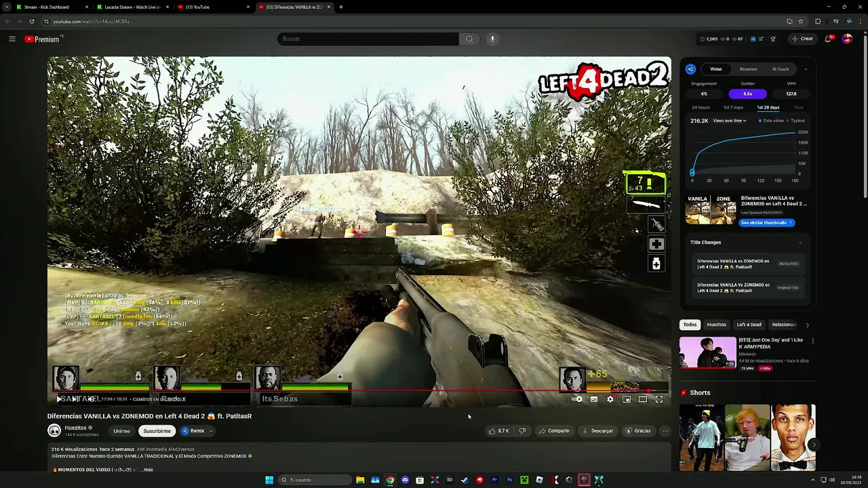Filter suggestions by Todos chip
The height and width of the screenshot is (488, 868).
pos(690,325)
